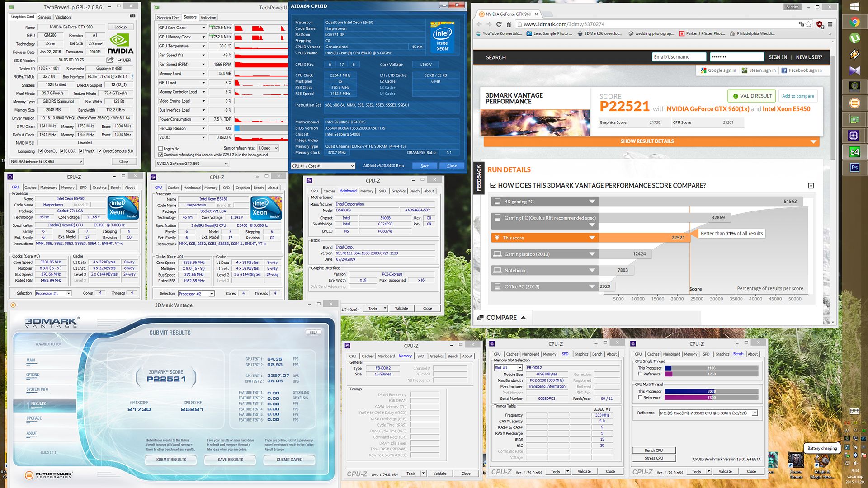868x488 pixels.
Task: Open CPU-Z Processor #1 selection dropdown
Action: point(53,294)
